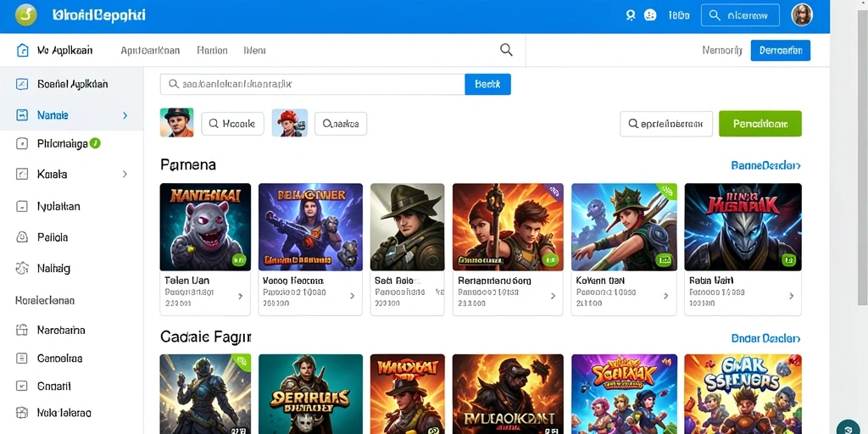
Task: Click the Hooode filter button
Action: [232, 124]
